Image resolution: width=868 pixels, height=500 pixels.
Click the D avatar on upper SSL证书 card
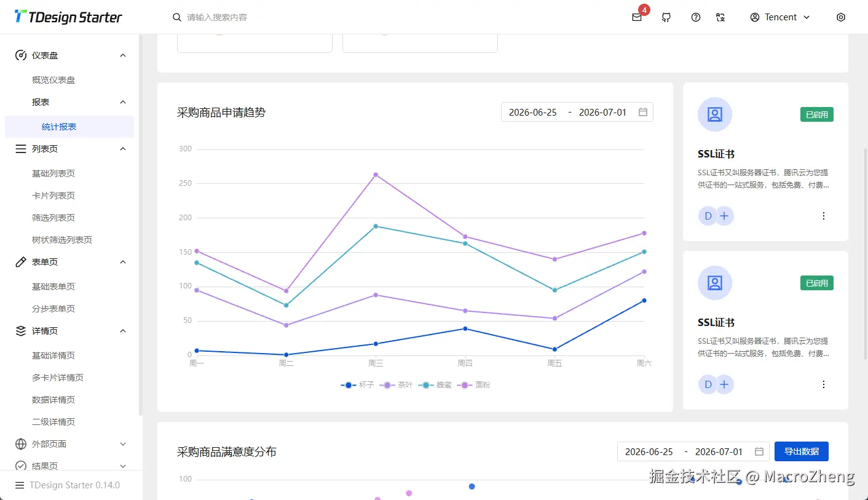click(708, 216)
